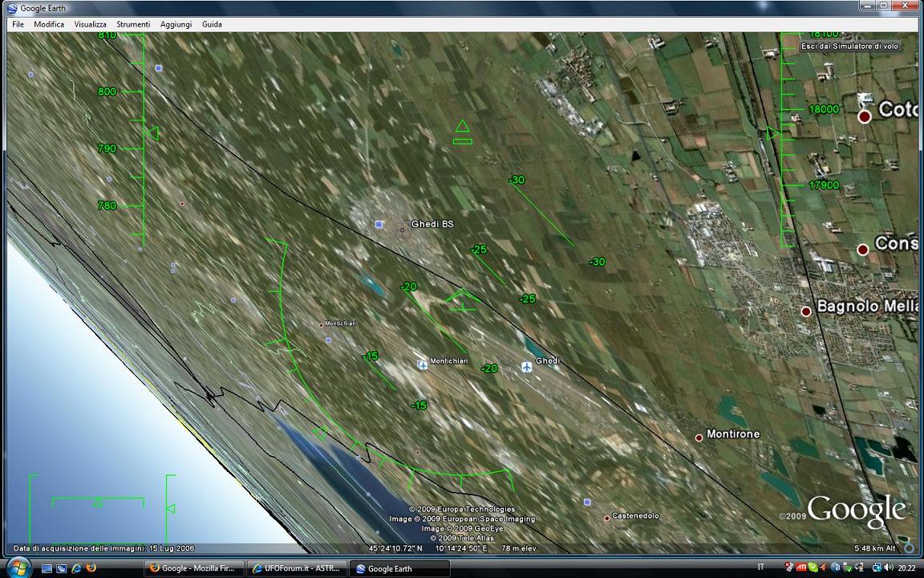Image resolution: width=924 pixels, height=578 pixels.
Task: Select the Castenedolo red placemark dot
Action: (606, 518)
